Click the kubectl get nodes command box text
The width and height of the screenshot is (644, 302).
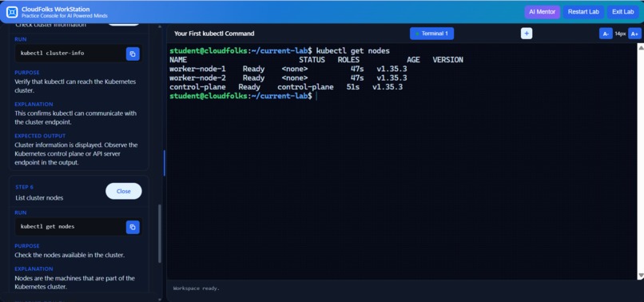[47, 226]
